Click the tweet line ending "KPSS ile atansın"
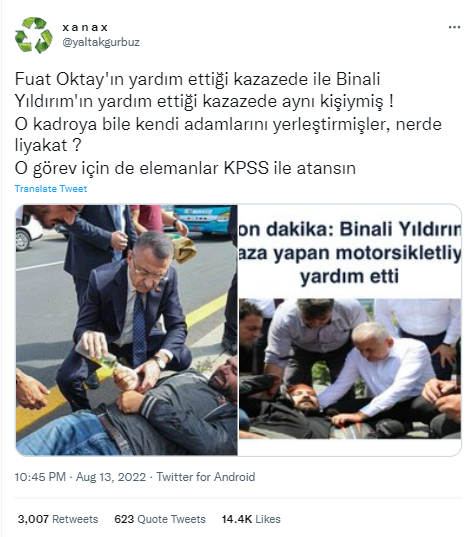Viewport: 473px width, 537px height. [185, 168]
